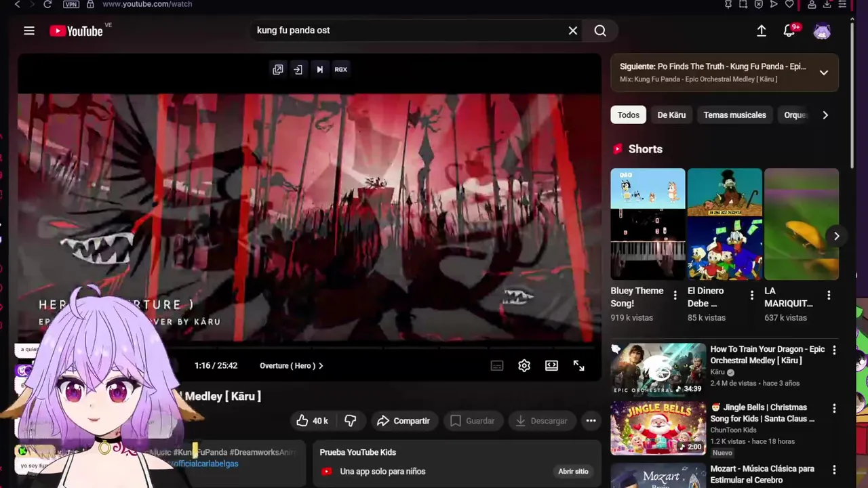This screenshot has width=868, height=488.
Task: Open options for the Jingle Bells video
Action: [834, 409]
